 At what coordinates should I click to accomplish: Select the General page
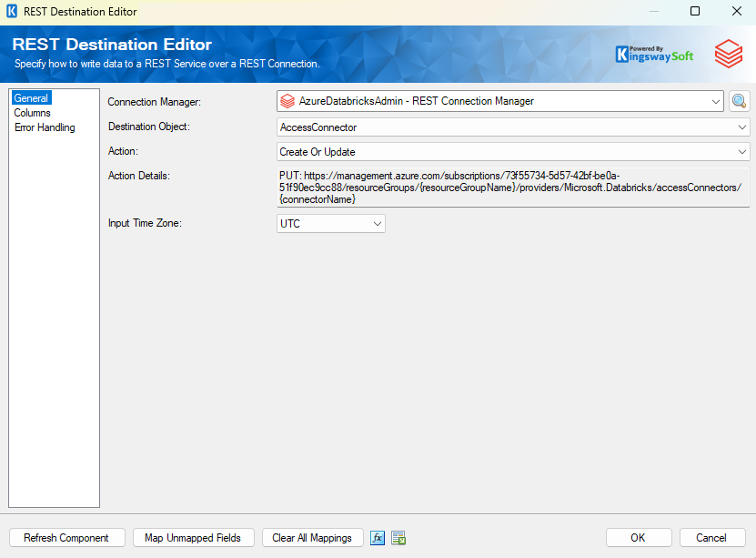[31, 98]
